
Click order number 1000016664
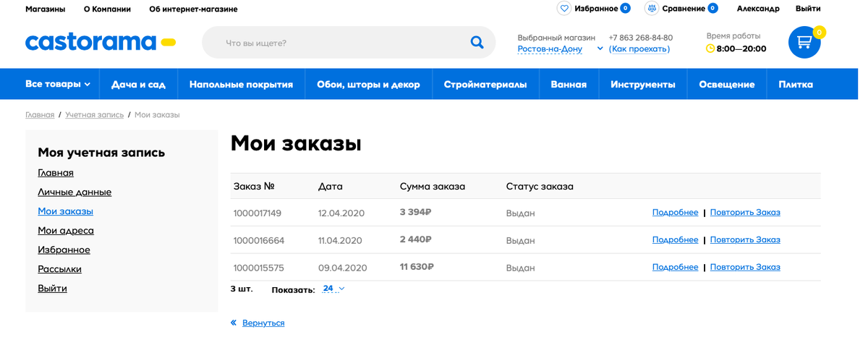click(x=259, y=241)
